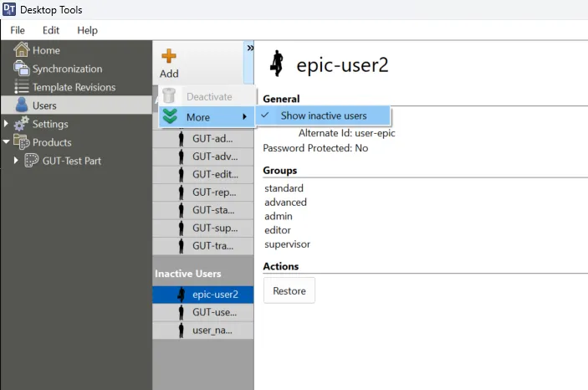Collapse the Products tree node arrow
The height and width of the screenshot is (390, 588).
coord(6,142)
